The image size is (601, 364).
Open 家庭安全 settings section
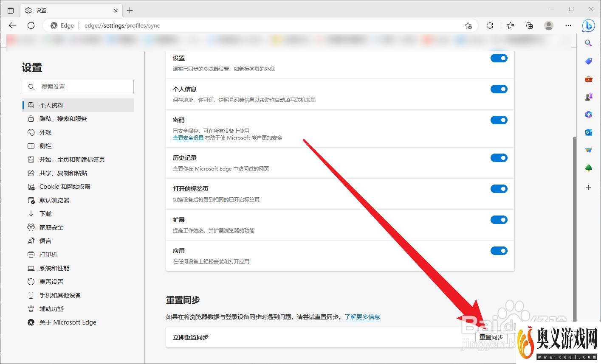pos(78,227)
